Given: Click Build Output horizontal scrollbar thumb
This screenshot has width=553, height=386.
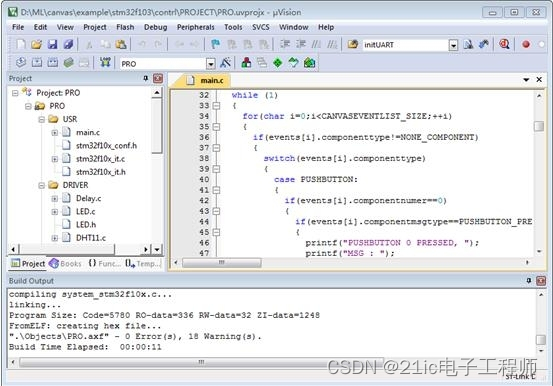Looking at the screenshot, I should click(201, 362).
